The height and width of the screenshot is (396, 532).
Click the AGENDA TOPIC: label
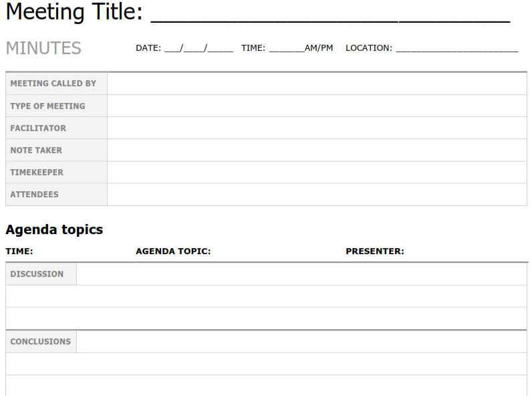coord(173,252)
